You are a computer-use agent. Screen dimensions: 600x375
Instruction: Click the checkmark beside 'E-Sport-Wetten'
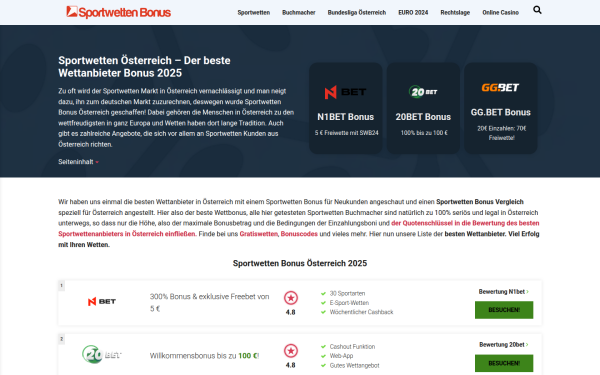pyautogui.click(x=323, y=303)
